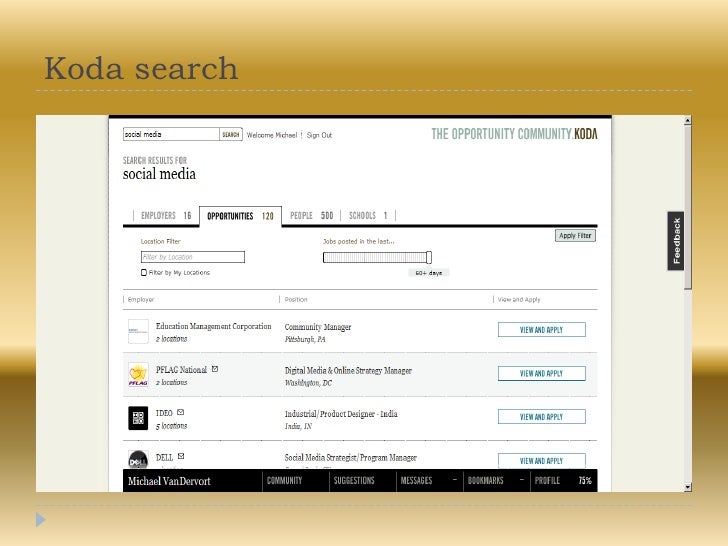
Task: Click the Employer column header
Action: click(x=141, y=299)
